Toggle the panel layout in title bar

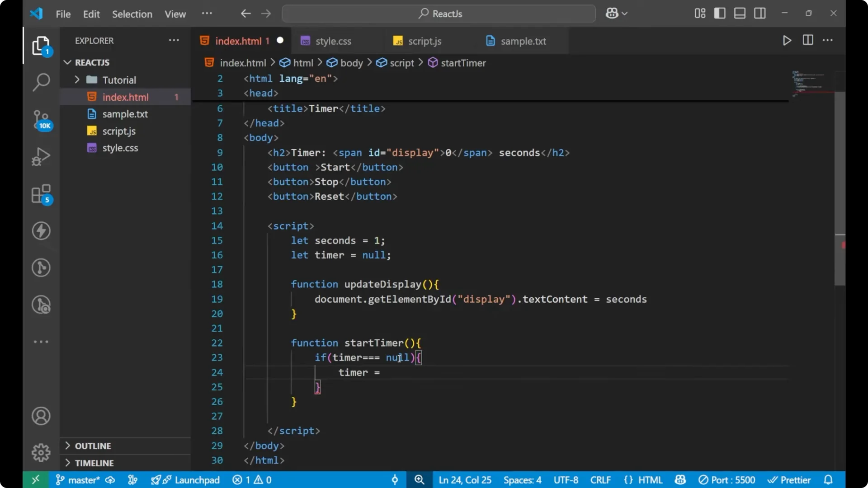click(740, 13)
